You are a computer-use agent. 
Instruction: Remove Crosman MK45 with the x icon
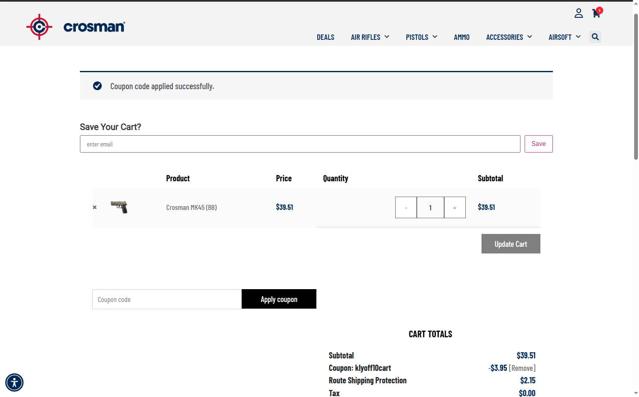pyautogui.click(x=95, y=207)
